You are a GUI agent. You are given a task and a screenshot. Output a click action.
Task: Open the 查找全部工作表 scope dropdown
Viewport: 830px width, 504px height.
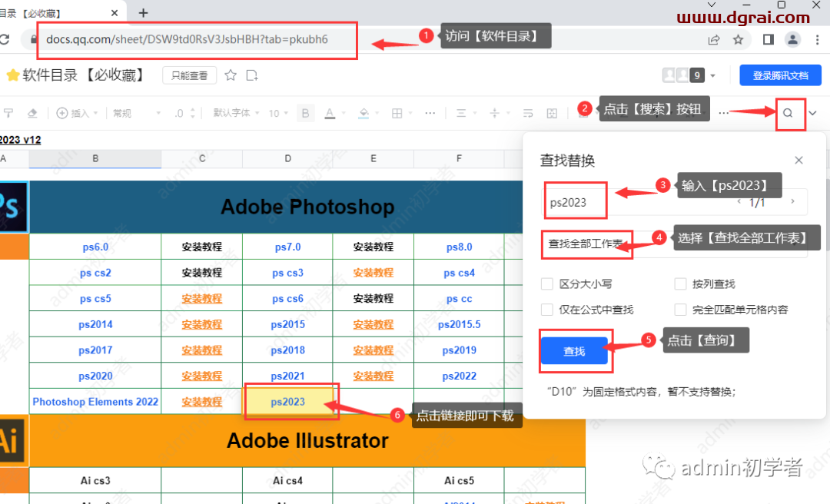coord(675,244)
